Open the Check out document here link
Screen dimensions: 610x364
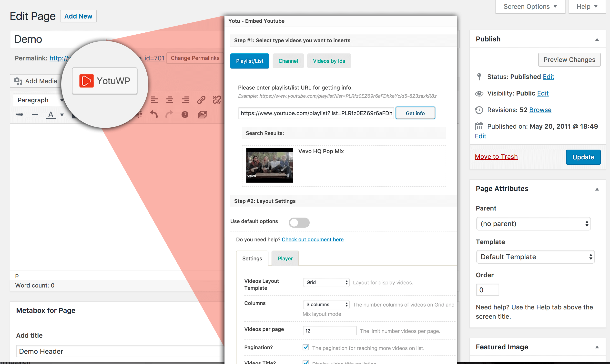(312, 239)
